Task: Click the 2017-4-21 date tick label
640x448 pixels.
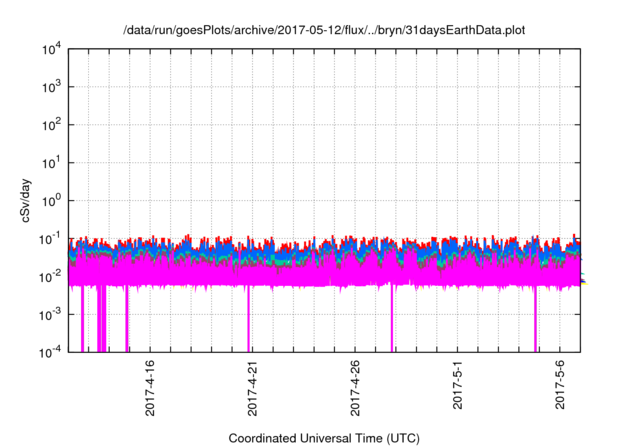Action: (x=253, y=388)
